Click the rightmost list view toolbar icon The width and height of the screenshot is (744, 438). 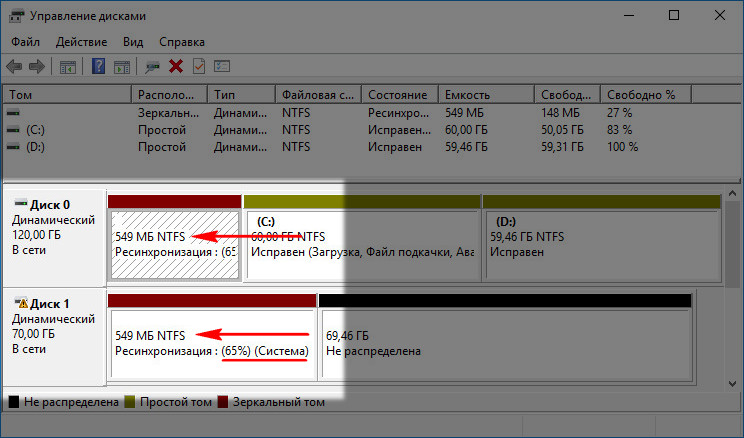222,66
